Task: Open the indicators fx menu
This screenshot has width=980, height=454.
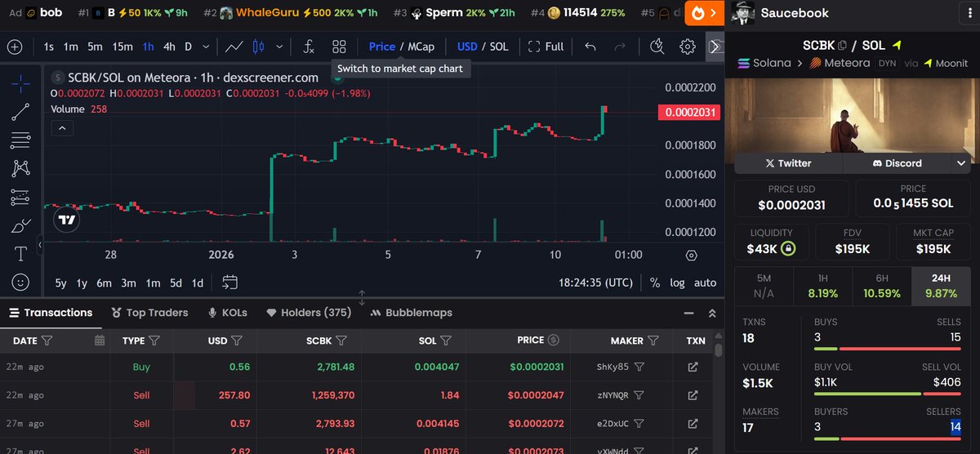Action: (308, 47)
